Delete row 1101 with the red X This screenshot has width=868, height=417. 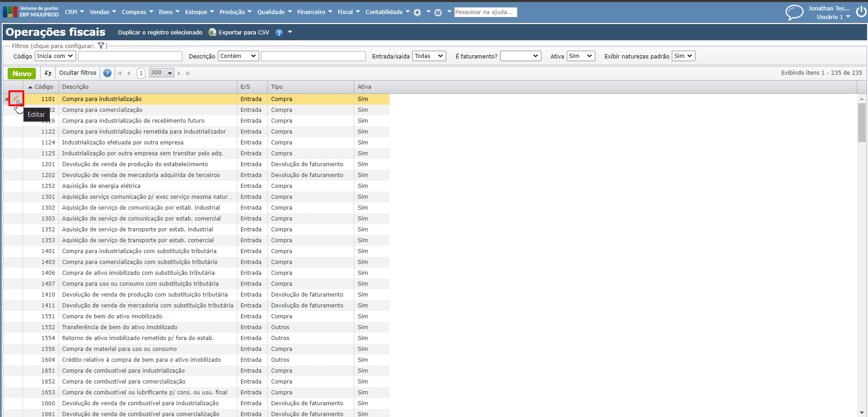pos(7,99)
